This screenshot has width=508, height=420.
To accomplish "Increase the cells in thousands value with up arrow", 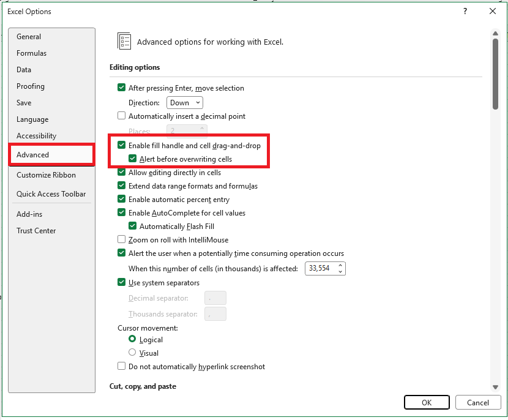I will [x=340, y=266].
